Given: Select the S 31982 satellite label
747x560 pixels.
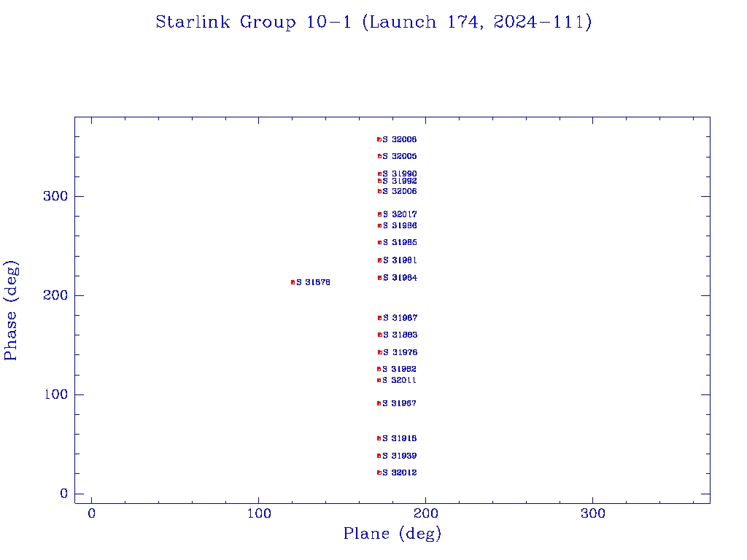Looking at the screenshot, I should tap(400, 369).
